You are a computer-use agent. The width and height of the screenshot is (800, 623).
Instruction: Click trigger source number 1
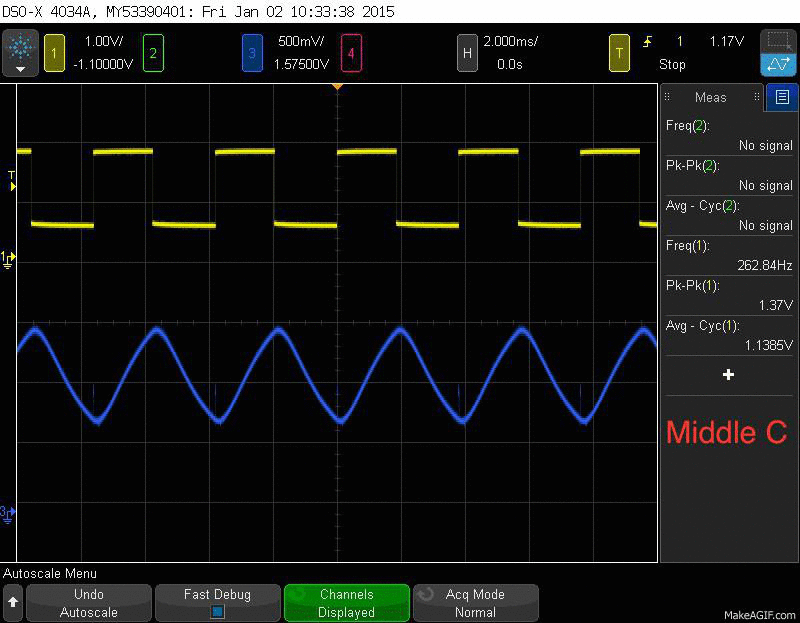(x=679, y=41)
